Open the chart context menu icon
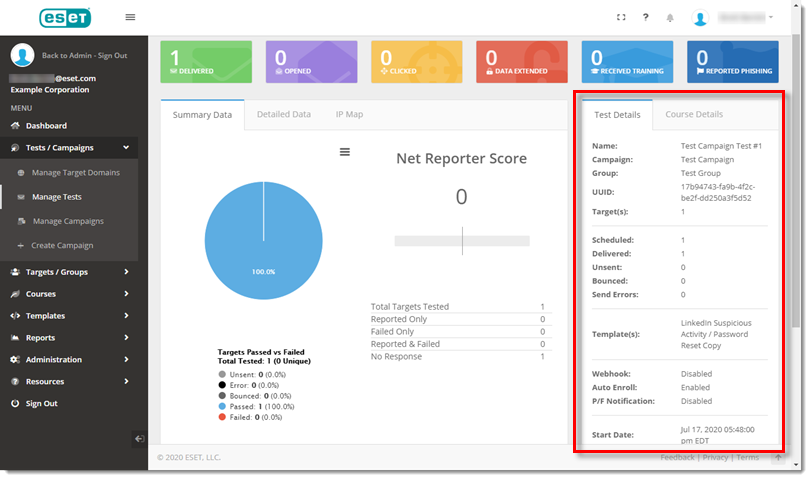This screenshot has height=479, width=810. pos(345,152)
